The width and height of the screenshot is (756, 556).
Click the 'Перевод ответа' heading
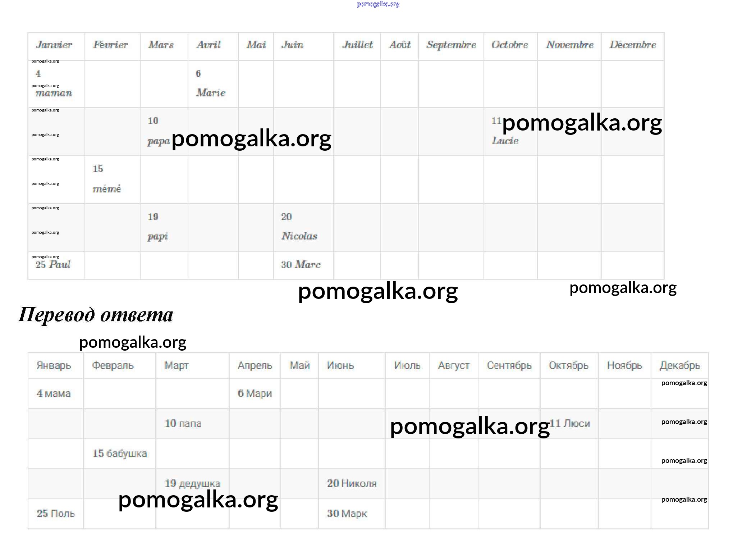[x=96, y=315]
